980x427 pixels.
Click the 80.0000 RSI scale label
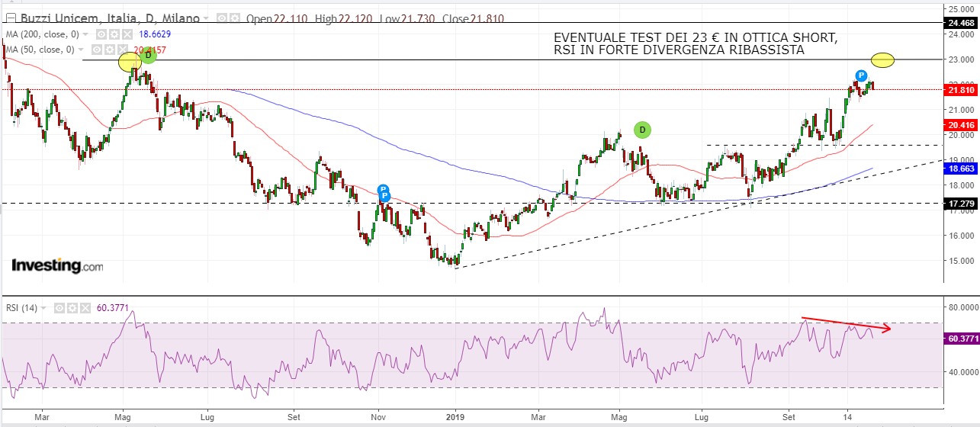pyautogui.click(x=962, y=307)
